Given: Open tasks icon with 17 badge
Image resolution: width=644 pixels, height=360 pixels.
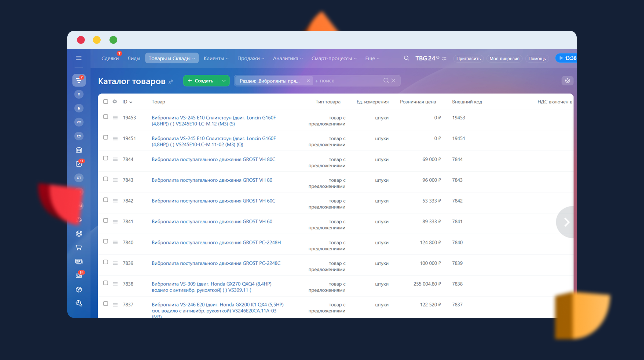Looking at the screenshot, I should click(79, 164).
